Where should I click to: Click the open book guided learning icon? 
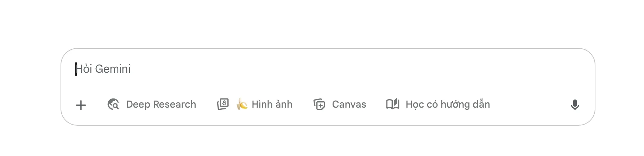pos(393,104)
